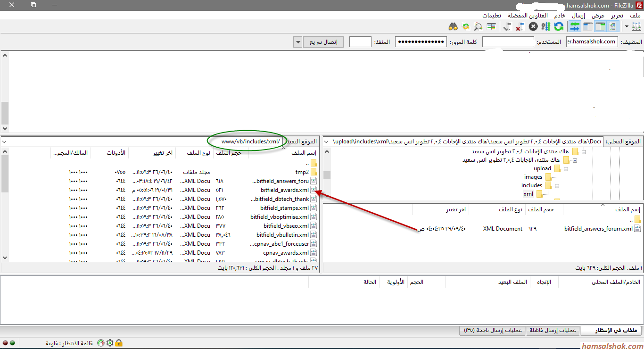Screen dimensions: 644x349
Task: Sort remote list by اخر تغيير column
Action: 152,153
